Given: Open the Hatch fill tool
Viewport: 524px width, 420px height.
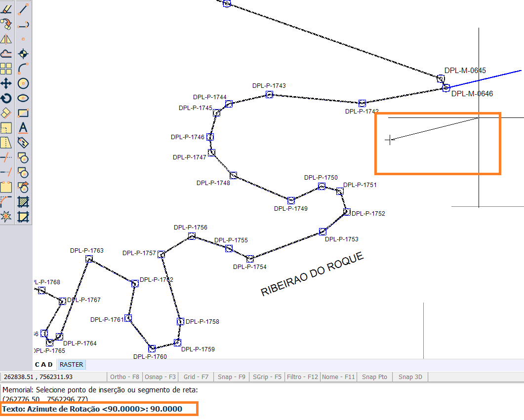Looking at the screenshot, I should [23, 202].
